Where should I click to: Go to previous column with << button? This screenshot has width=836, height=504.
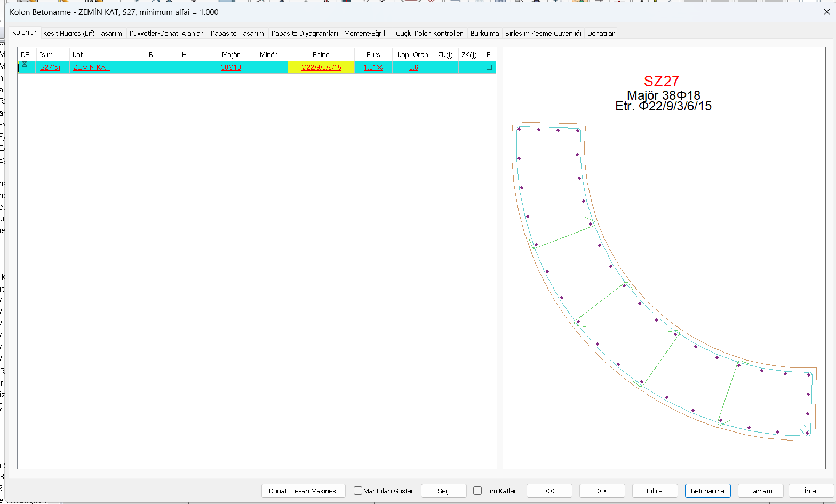[x=550, y=491]
